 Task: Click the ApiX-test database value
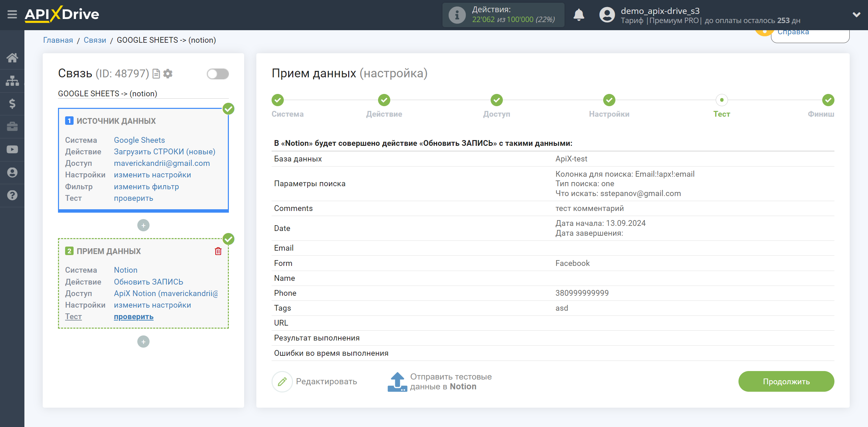[x=571, y=159]
